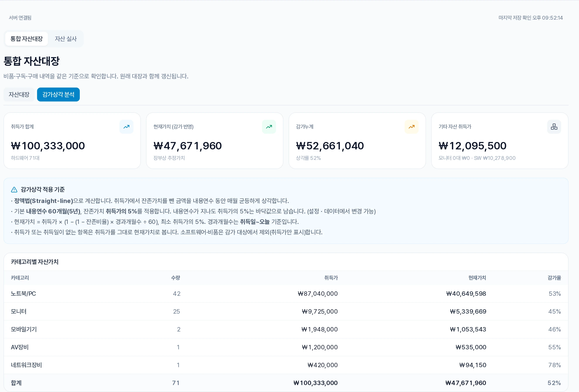Click the 카테고리별 자산가치 heading

pyautogui.click(x=35, y=262)
